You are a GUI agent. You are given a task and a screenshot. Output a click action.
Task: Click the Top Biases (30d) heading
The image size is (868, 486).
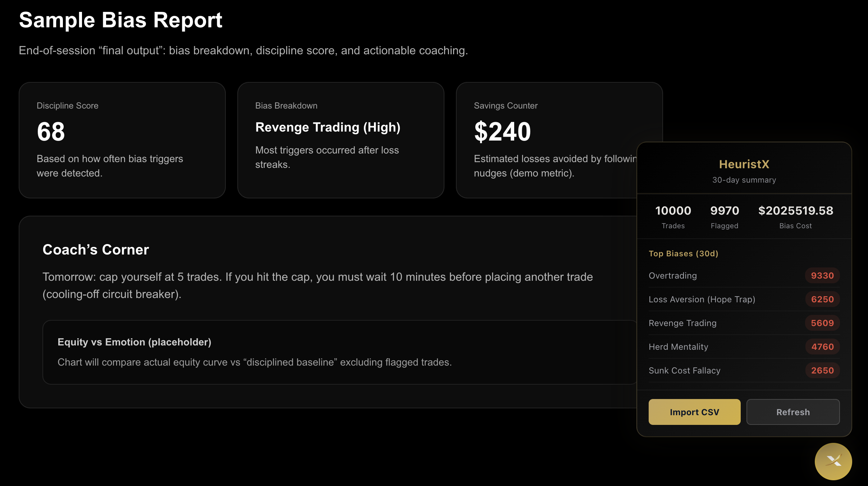point(683,254)
